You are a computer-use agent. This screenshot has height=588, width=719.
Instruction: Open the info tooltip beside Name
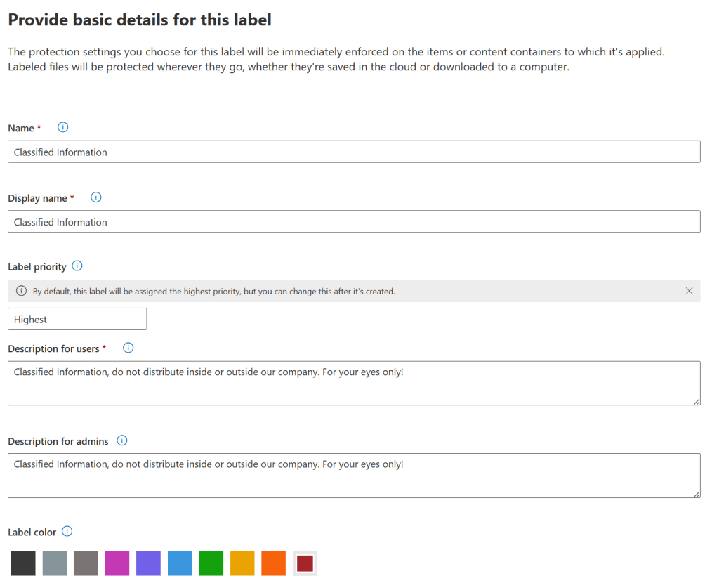click(x=62, y=127)
